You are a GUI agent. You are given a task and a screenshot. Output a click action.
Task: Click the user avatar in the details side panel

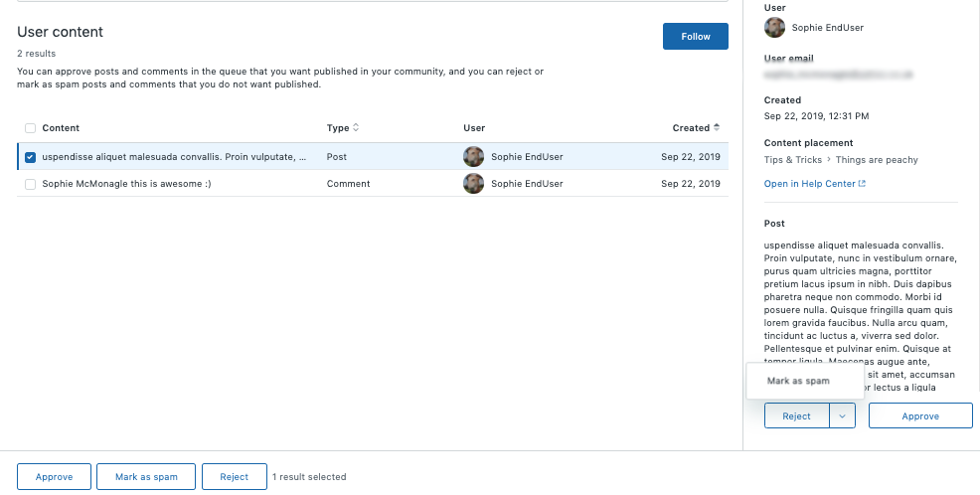click(x=774, y=28)
